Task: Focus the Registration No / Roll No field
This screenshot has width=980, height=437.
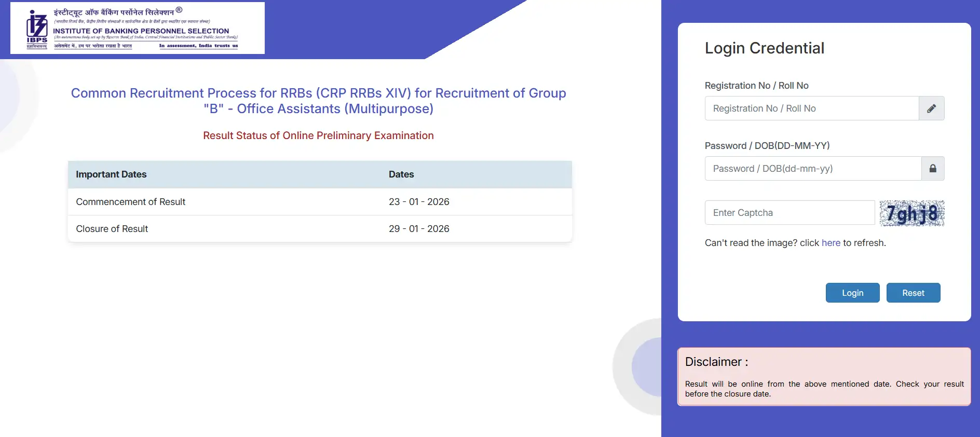Action: (811, 108)
